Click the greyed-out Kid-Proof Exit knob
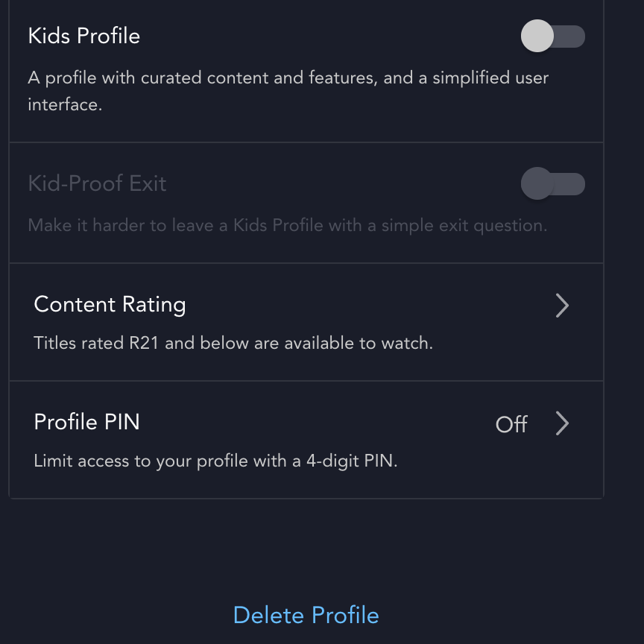This screenshot has height=644, width=644. click(x=537, y=184)
